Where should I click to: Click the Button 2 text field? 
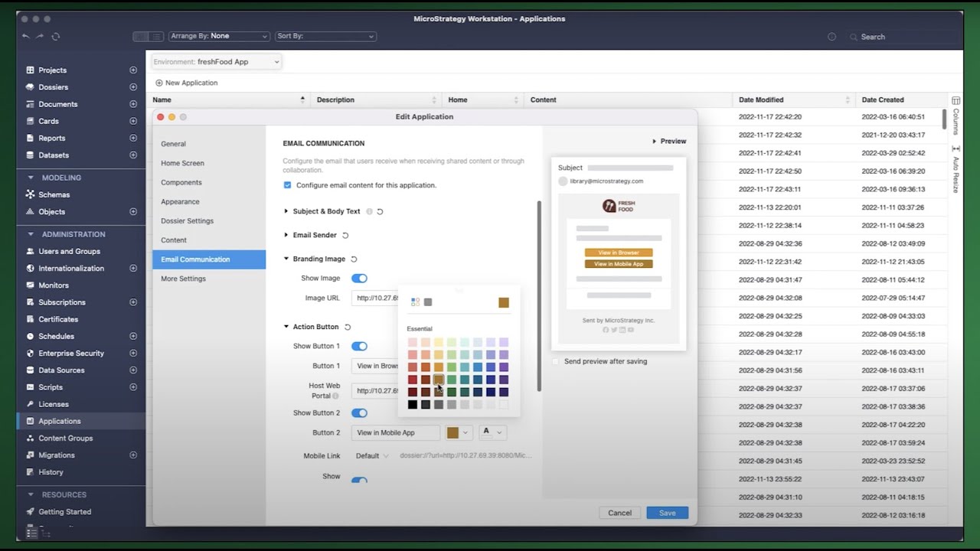pos(396,432)
